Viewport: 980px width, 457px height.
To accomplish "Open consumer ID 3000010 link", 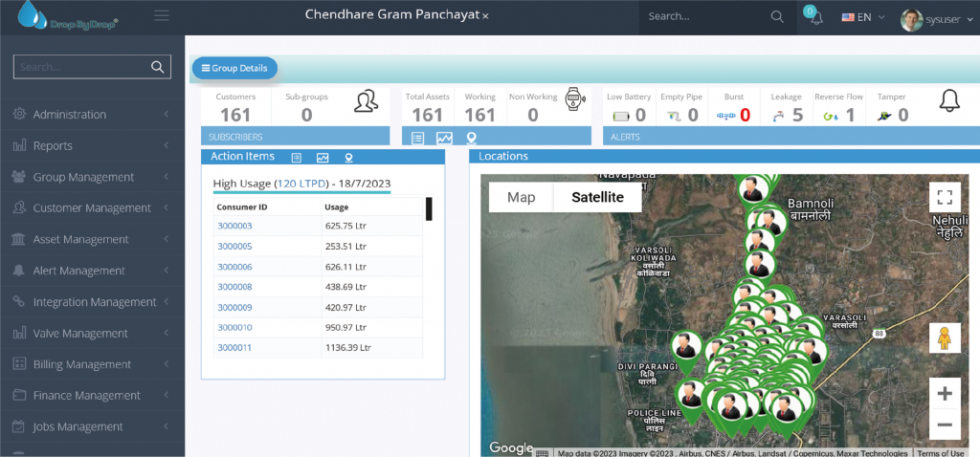I will [x=234, y=328].
